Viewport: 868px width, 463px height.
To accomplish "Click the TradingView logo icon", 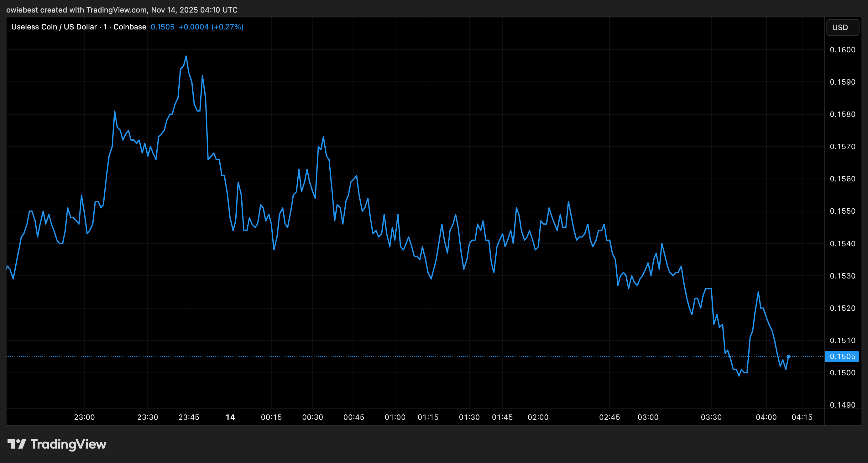I will click(x=18, y=444).
